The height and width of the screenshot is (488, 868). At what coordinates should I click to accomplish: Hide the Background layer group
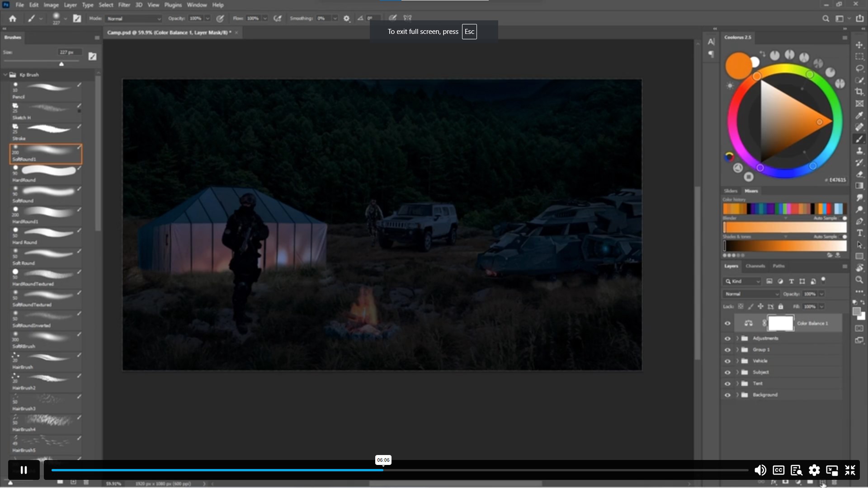[x=728, y=394]
